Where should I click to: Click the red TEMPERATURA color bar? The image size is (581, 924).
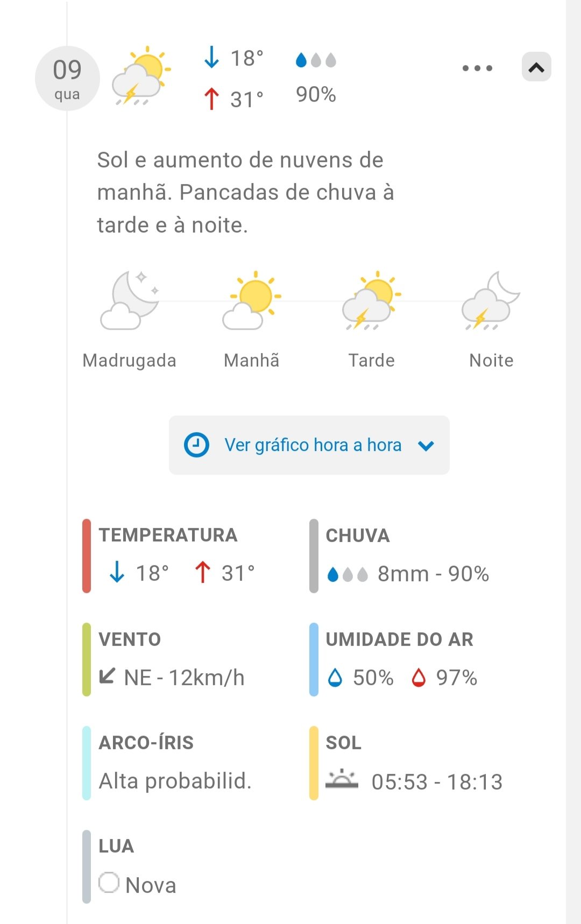pyautogui.click(x=87, y=555)
